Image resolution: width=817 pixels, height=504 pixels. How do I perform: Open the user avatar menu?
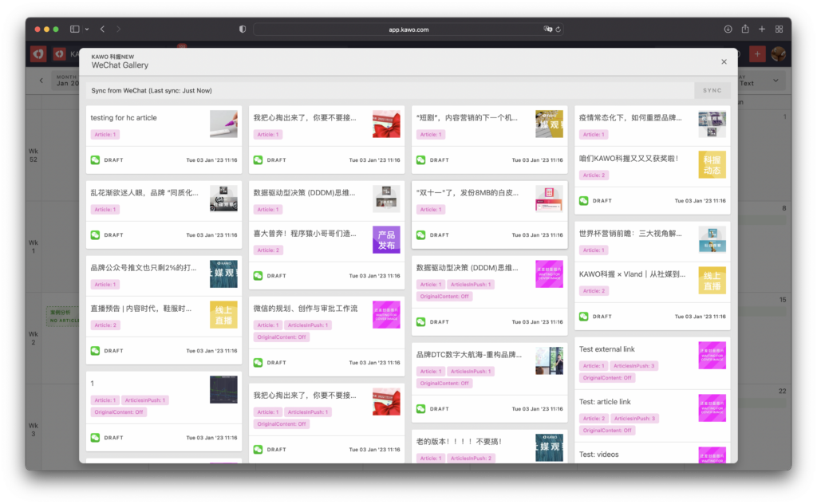click(x=779, y=53)
